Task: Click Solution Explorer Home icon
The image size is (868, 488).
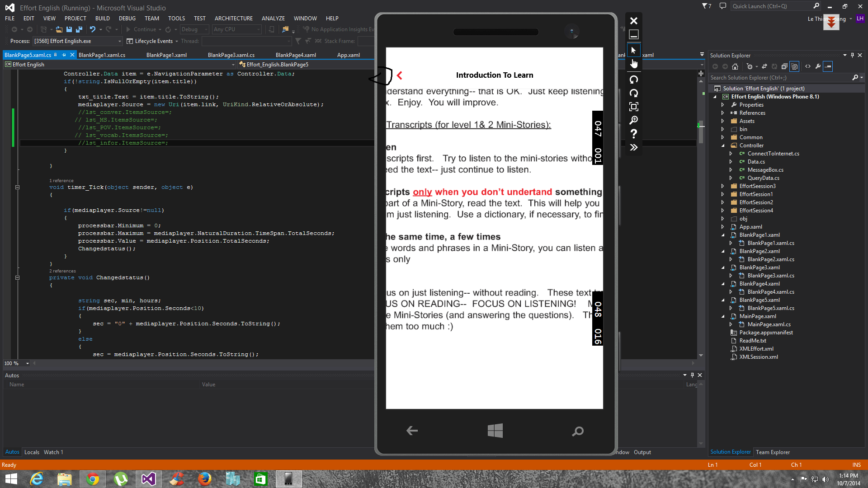Action: click(735, 66)
